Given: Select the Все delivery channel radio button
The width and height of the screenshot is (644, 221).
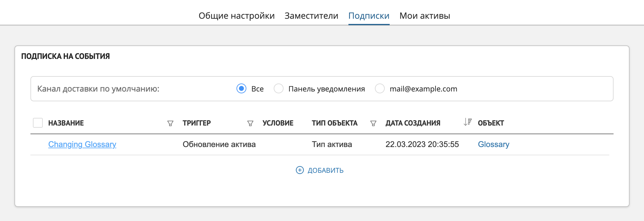Looking at the screenshot, I should [x=241, y=89].
